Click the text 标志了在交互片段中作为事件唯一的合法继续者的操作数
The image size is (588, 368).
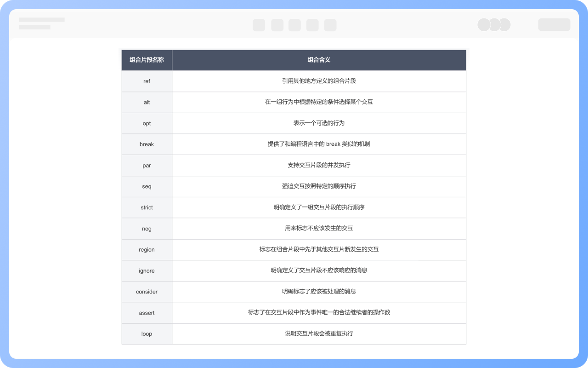[319, 313]
